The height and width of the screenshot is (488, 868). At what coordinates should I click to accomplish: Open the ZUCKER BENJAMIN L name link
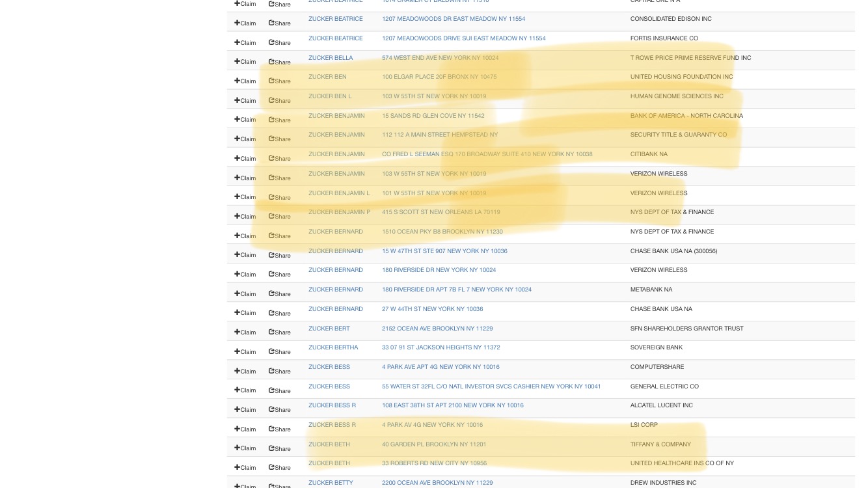(339, 193)
